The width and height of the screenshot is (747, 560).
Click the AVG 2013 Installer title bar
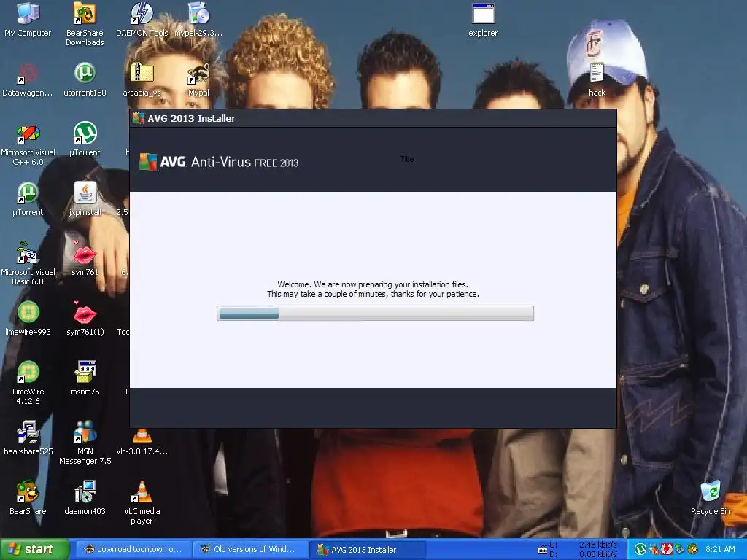[373, 118]
